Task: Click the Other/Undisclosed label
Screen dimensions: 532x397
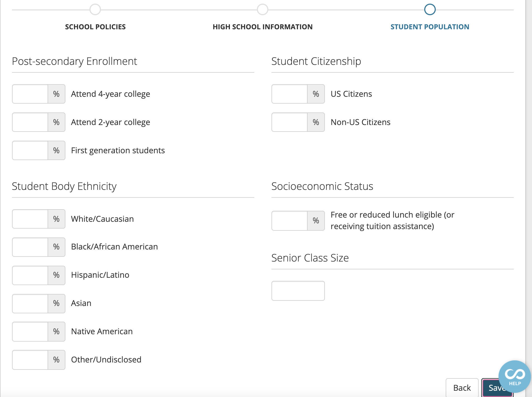Action: (x=106, y=360)
